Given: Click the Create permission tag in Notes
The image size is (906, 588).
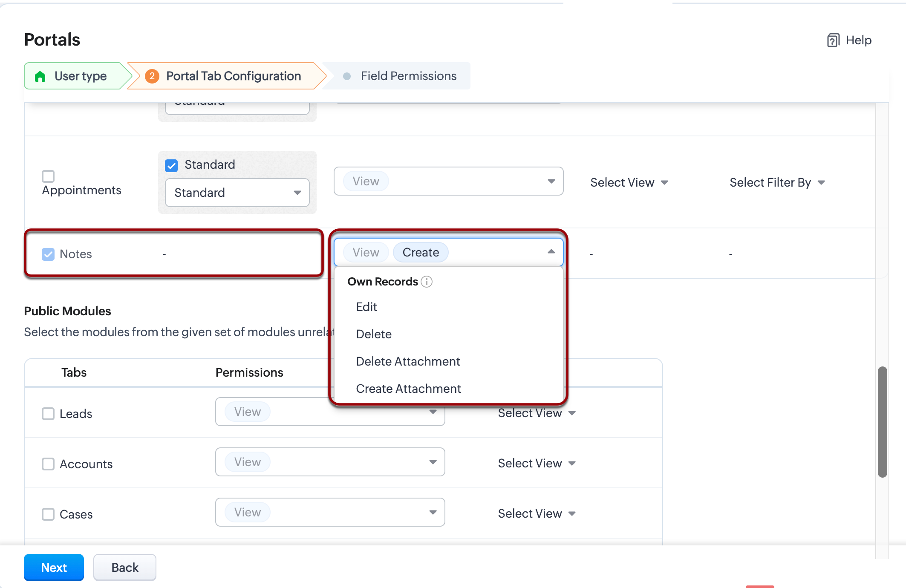Looking at the screenshot, I should point(421,252).
